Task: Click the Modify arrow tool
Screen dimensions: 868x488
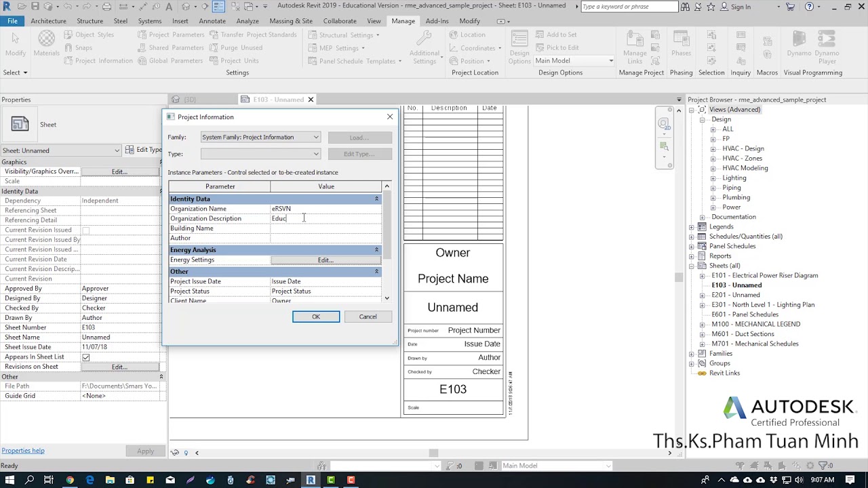Action: (16, 44)
